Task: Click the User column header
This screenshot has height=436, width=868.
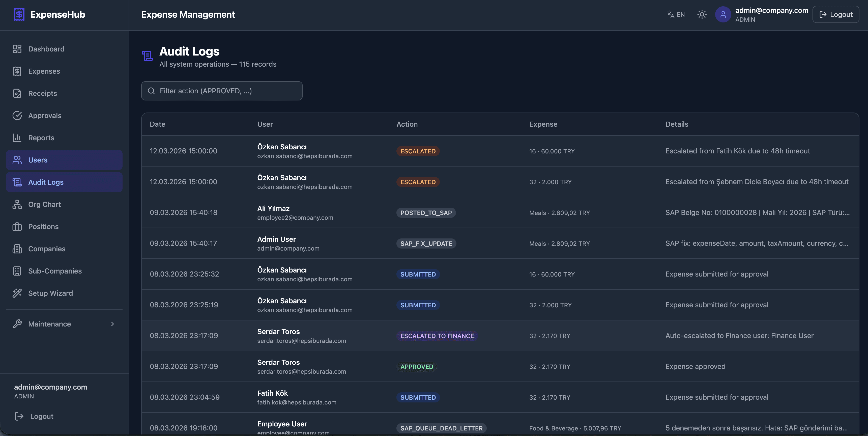Action: [265, 124]
